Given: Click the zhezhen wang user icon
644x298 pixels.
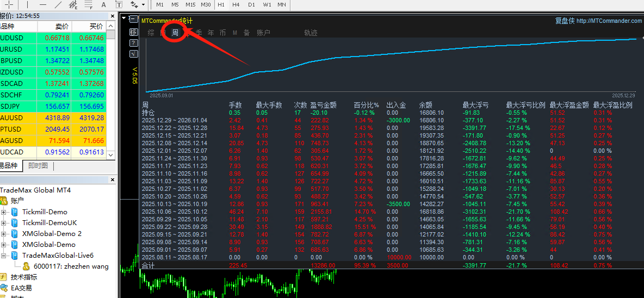Looking at the screenshot, I should tap(27, 266).
